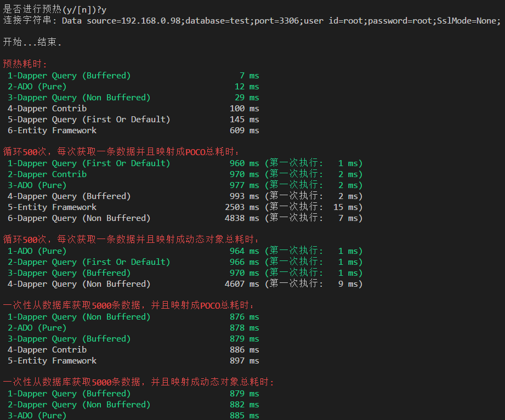
Task: Click '3-Dapper Query (Non Buffered)' with 29 ms
Action: (133, 98)
